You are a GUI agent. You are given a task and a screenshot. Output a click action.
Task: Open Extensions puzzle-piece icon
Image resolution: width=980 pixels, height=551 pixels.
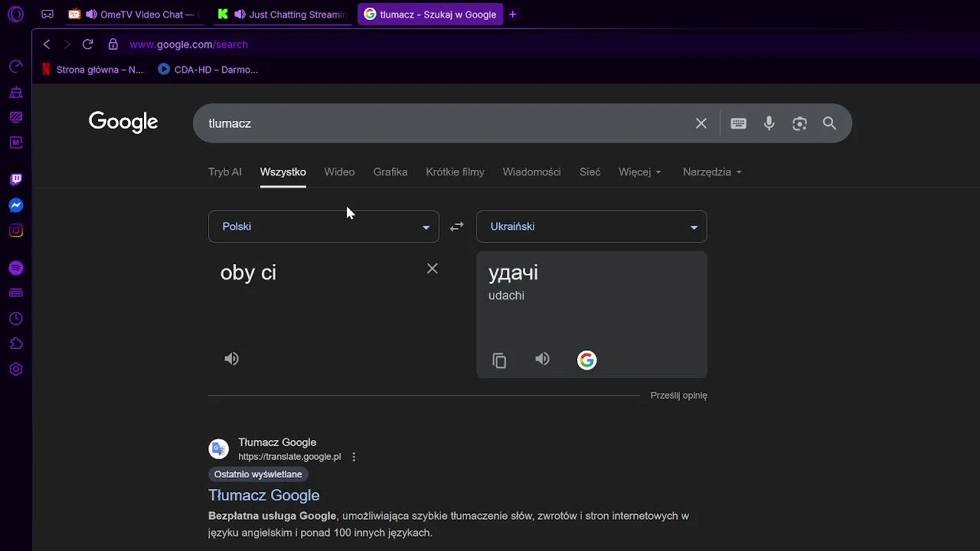click(16, 344)
